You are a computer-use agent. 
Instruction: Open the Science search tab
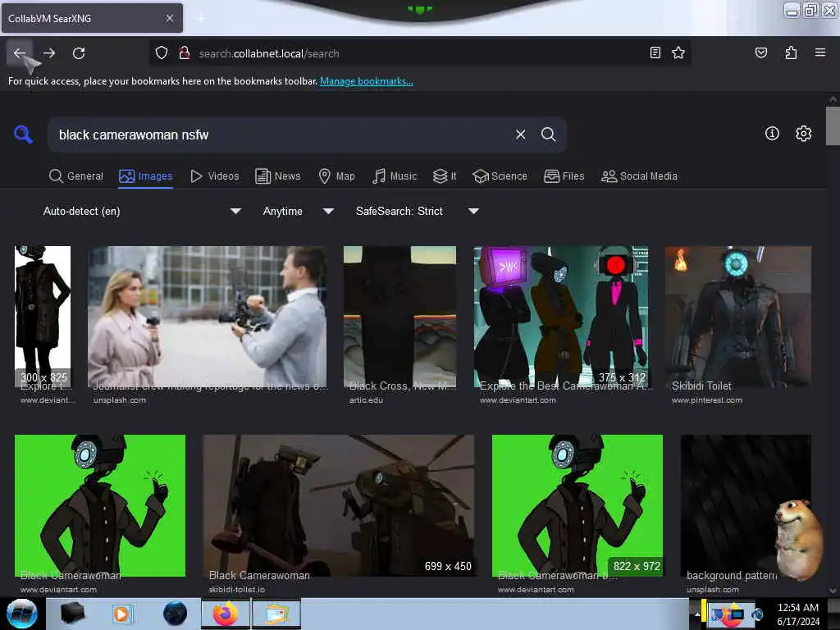(x=500, y=176)
